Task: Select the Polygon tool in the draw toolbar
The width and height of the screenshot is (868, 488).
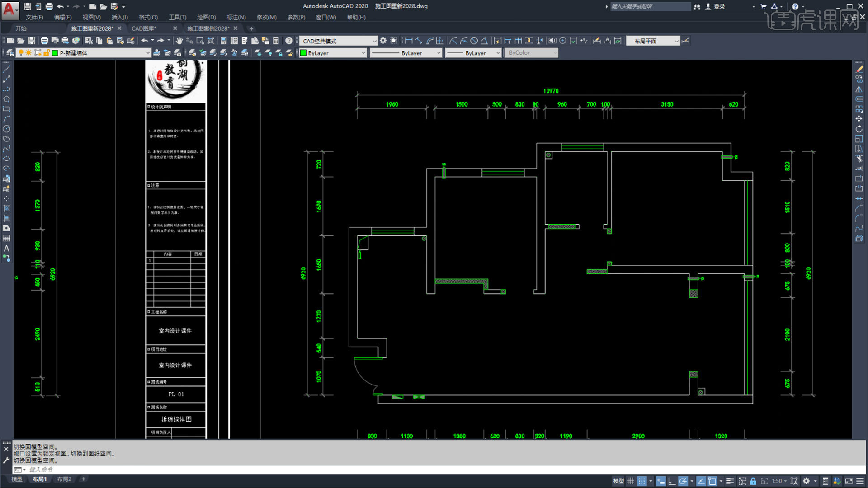Action: [6, 99]
